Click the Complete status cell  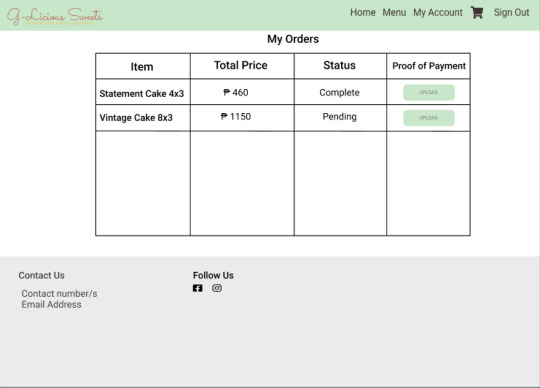pos(339,92)
